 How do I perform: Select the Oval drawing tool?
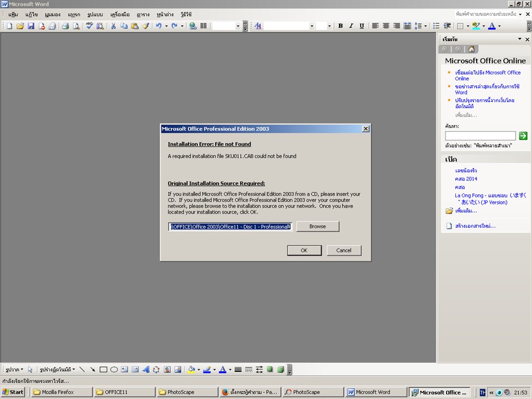pos(114,370)
